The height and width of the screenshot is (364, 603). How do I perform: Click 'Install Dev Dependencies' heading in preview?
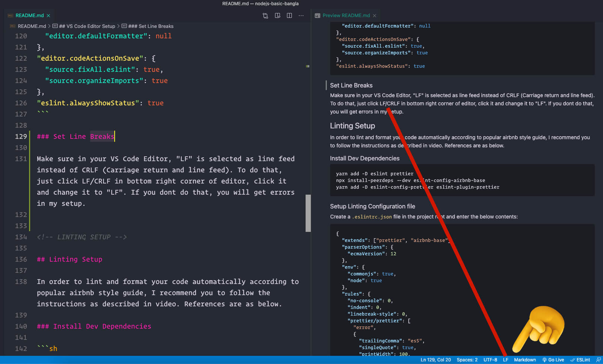pyautogui.click(x=365, y=158)
